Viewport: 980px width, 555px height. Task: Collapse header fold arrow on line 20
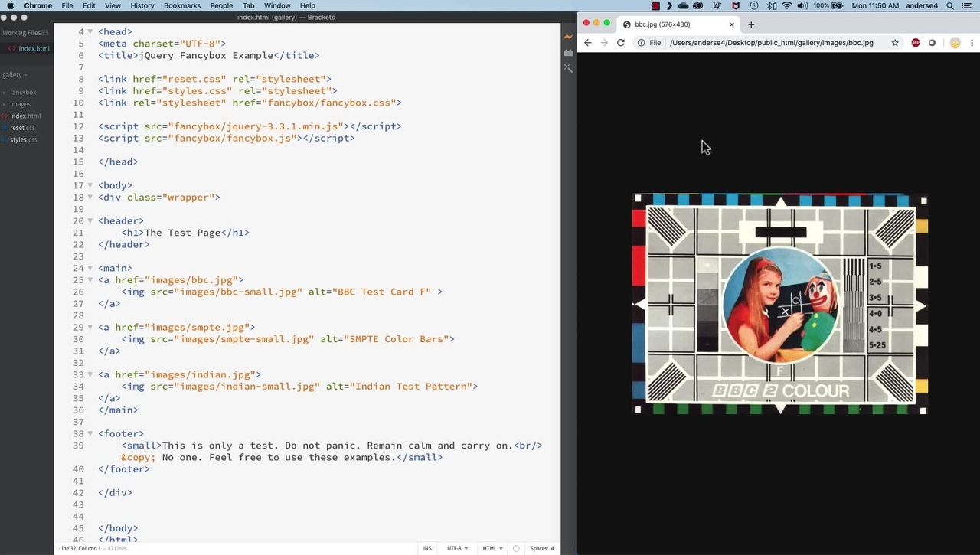tap(90, 221)
